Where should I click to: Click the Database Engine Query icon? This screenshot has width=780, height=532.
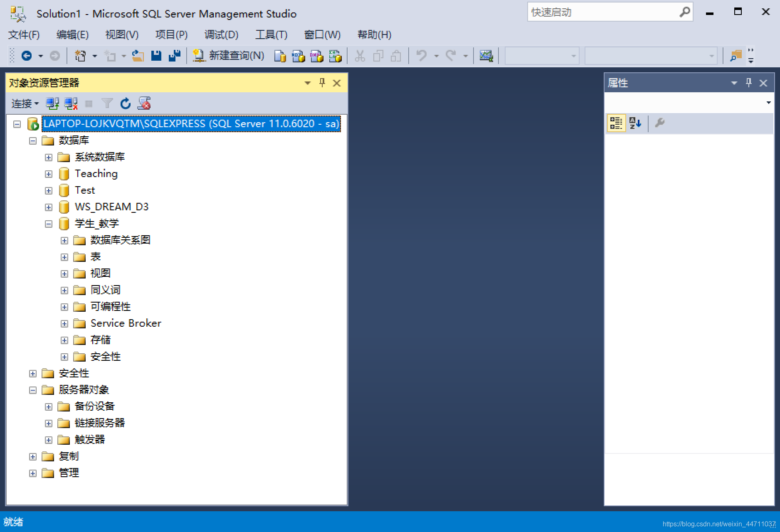click(280, 56)
